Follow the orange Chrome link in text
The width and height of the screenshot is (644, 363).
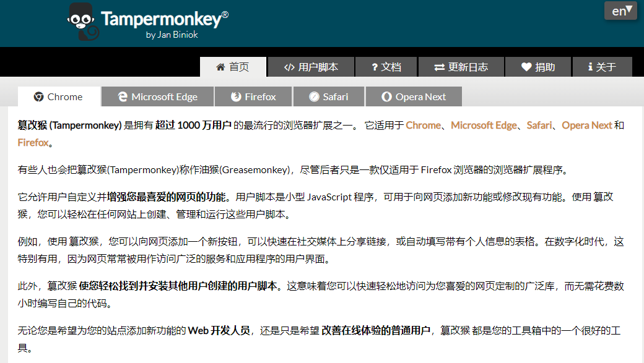click(x=423, y=125)
